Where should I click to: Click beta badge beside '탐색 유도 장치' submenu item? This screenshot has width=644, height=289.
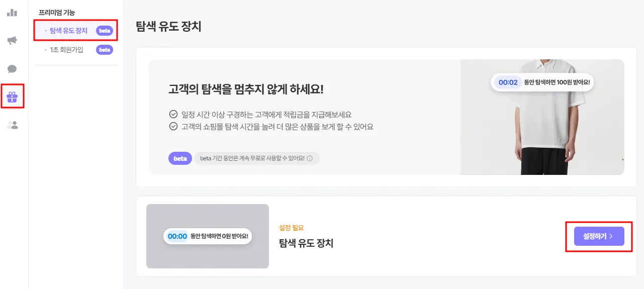(105, 31)
